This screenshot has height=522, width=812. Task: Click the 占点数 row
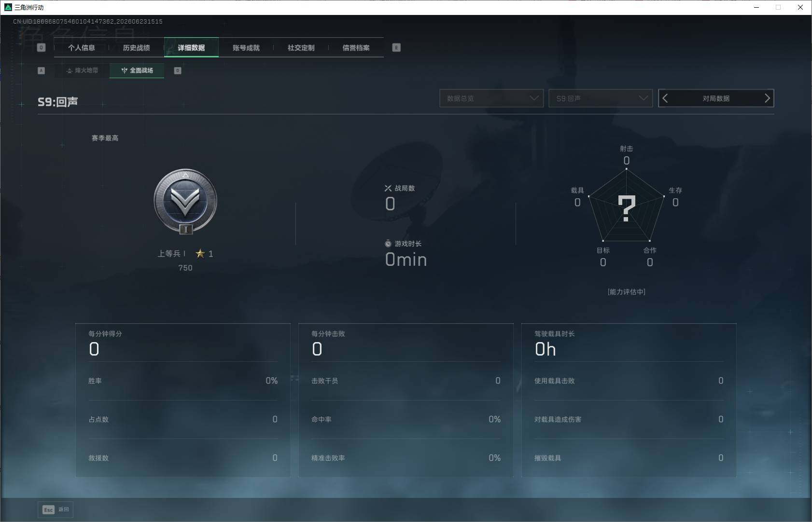[x=183, y=419]
